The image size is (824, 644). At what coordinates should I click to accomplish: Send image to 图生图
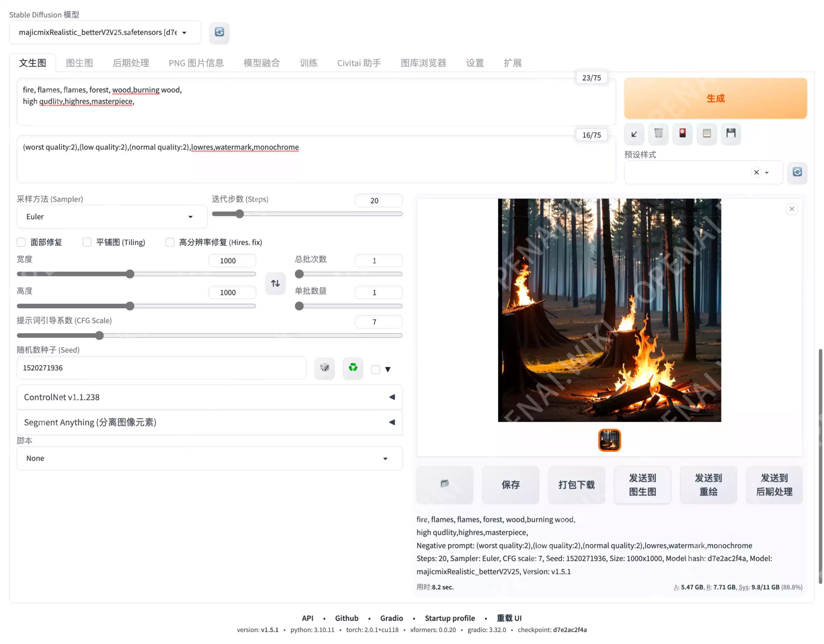[642, 484]
